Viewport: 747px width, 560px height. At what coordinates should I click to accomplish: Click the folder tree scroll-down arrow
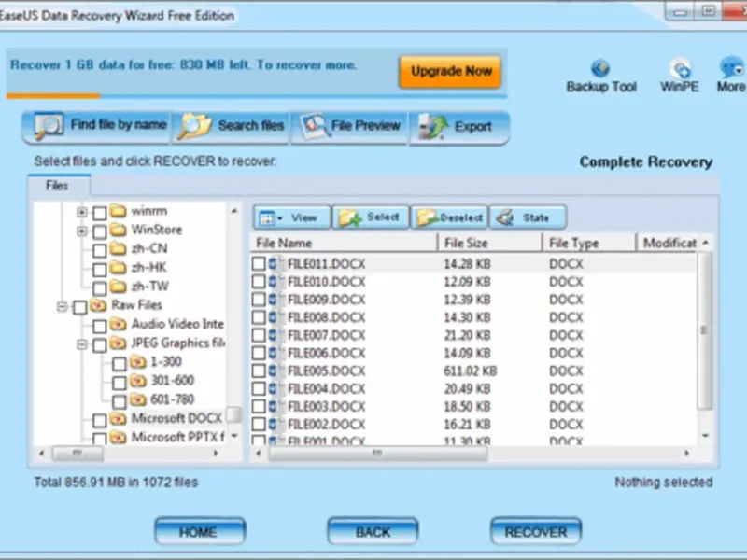[234, 436]
